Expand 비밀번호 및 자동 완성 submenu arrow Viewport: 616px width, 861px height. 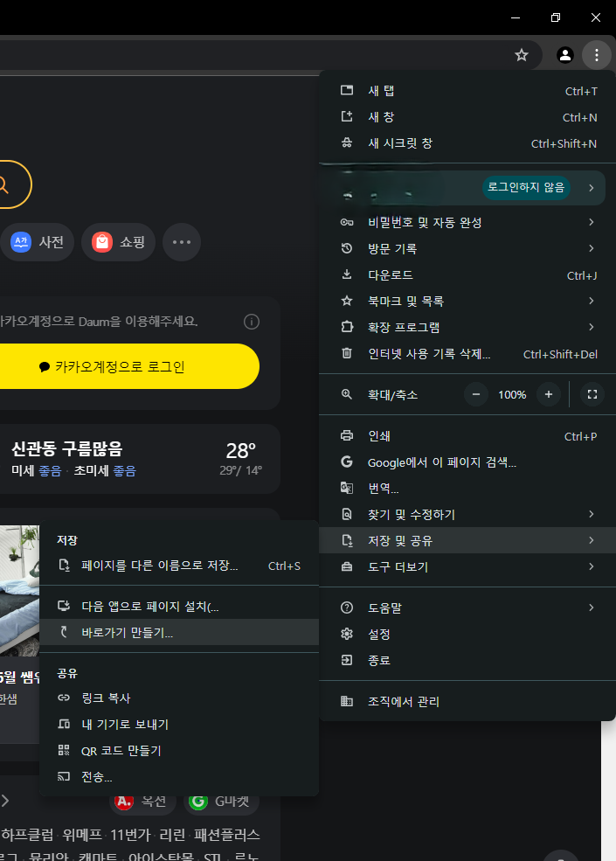coord(592,222)
